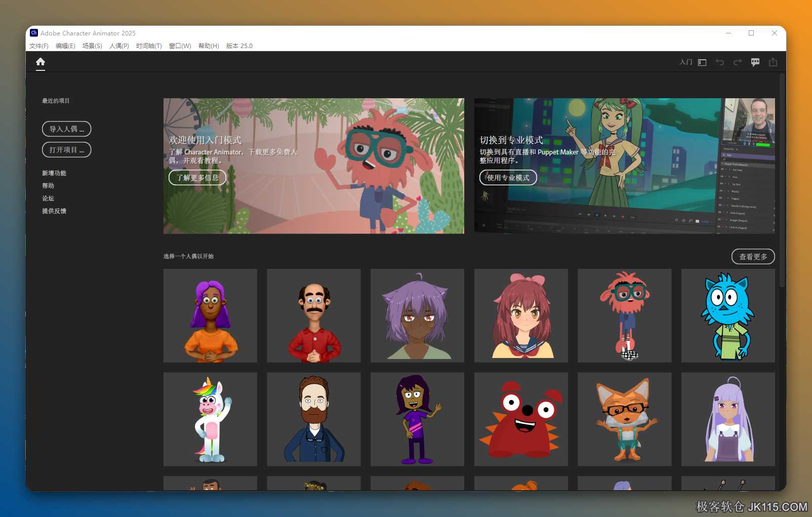Click the Undo arrow icon
812x517 pixels.
pos(720,62)
